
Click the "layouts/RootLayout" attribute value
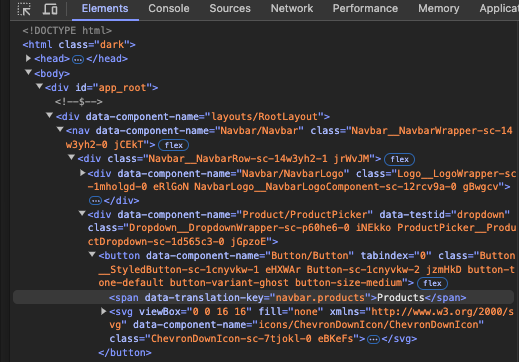[264, 117]
